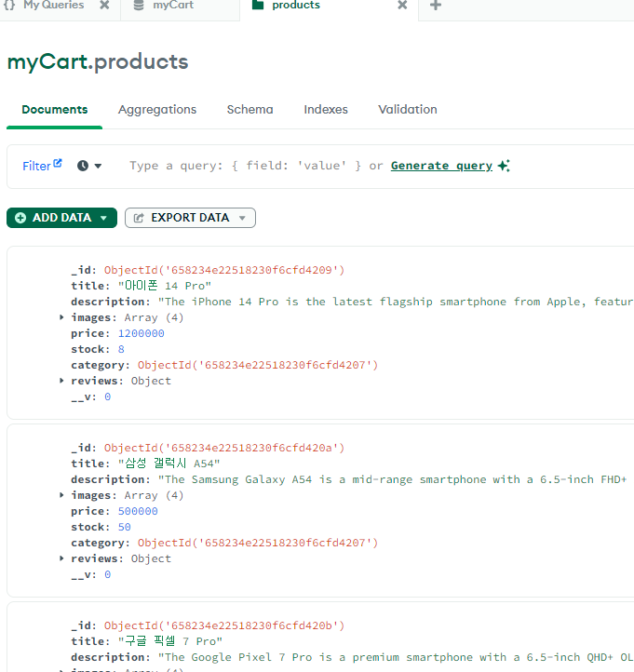
Task: Open a new tab with plus icon
Action: click(x=436, y=6)
